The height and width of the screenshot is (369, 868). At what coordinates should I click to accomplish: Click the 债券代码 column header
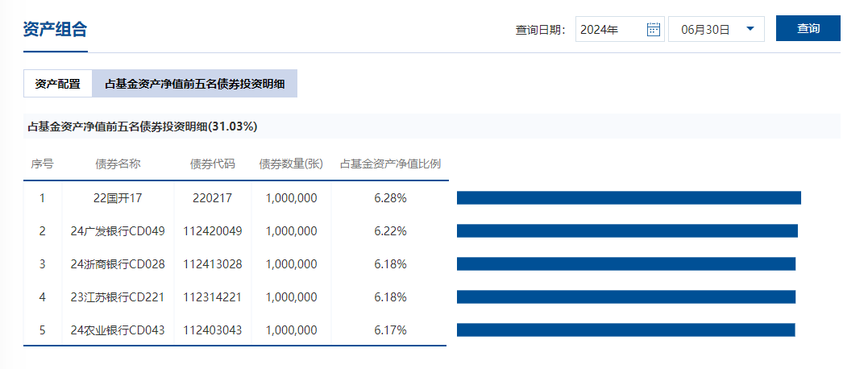[213, 164]
